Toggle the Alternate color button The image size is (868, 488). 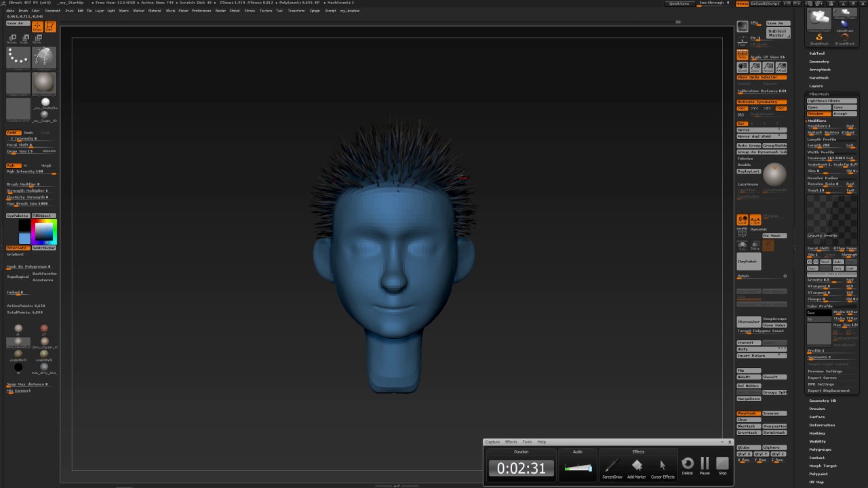18,248
